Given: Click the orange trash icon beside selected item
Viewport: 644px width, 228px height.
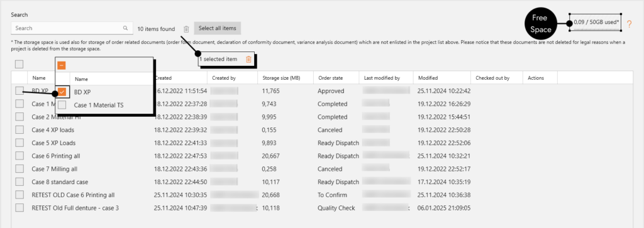Looking at the screenshot, I should pyautogui.click(x=248, y=60).
